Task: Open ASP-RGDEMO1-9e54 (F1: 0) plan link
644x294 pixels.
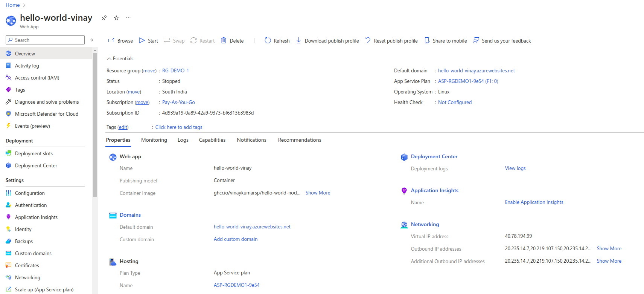Action: pyautogui.click(x=468, y=81)
